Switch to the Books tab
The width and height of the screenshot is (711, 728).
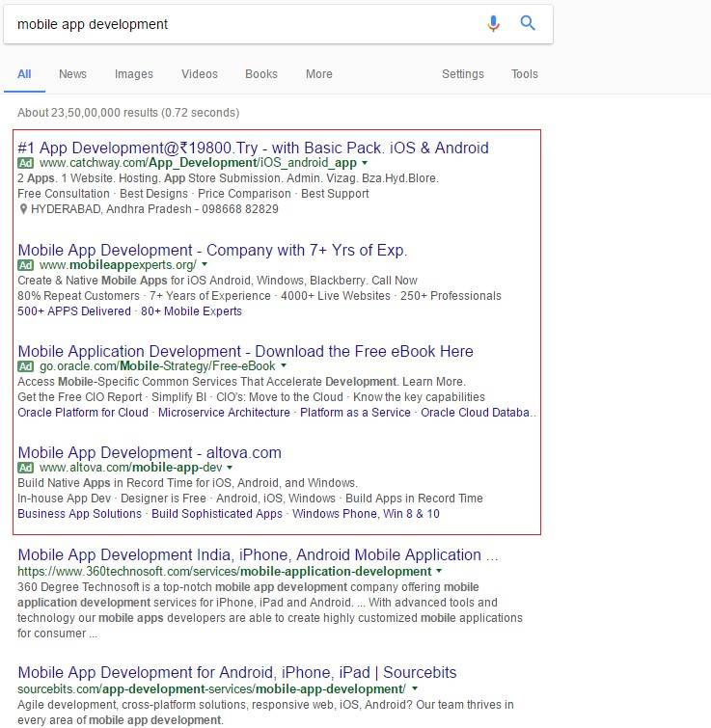click(x=261, y=74)
